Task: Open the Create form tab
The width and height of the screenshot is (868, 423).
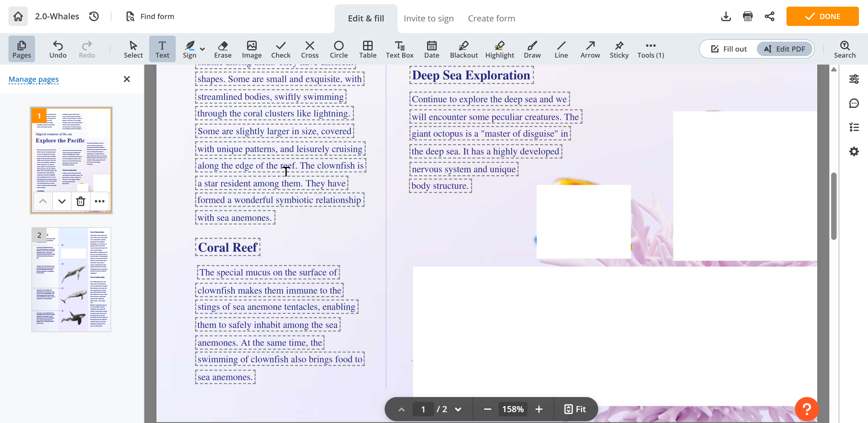Action: [491, 18]
